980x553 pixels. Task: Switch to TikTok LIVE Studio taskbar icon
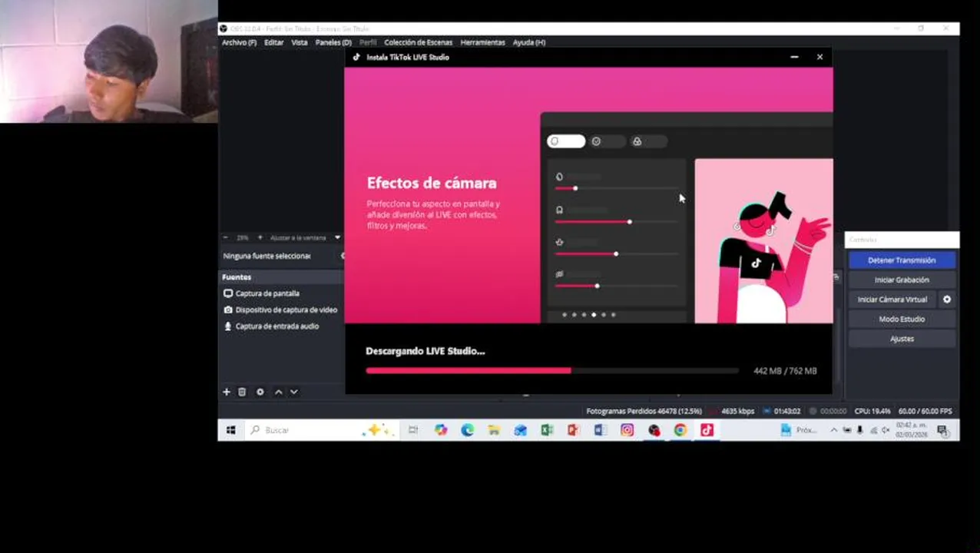(x=707, y=430)
